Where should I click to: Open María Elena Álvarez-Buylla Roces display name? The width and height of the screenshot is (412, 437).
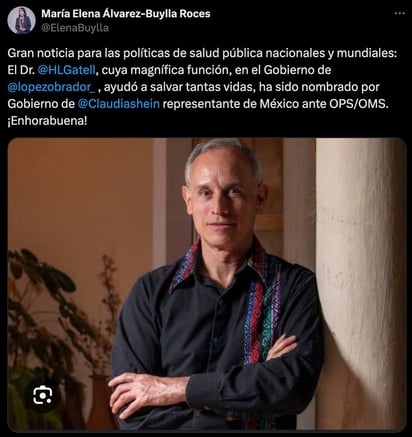pos(126,14)
